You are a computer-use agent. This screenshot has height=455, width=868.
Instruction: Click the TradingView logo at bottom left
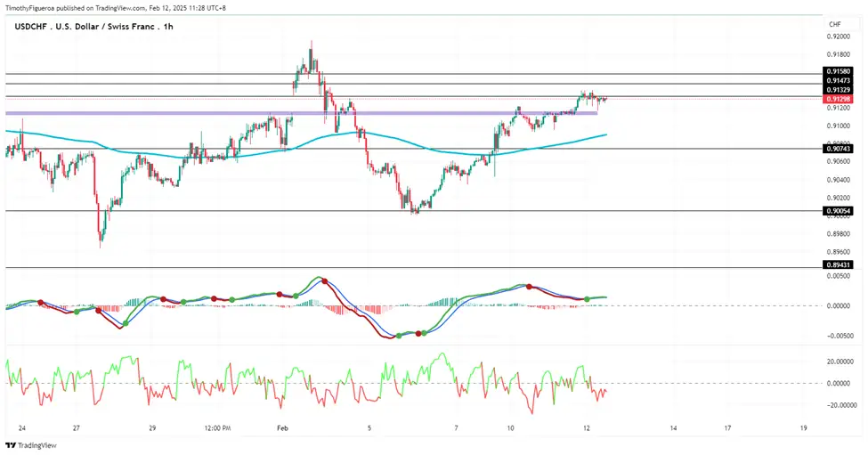[31, 445]
